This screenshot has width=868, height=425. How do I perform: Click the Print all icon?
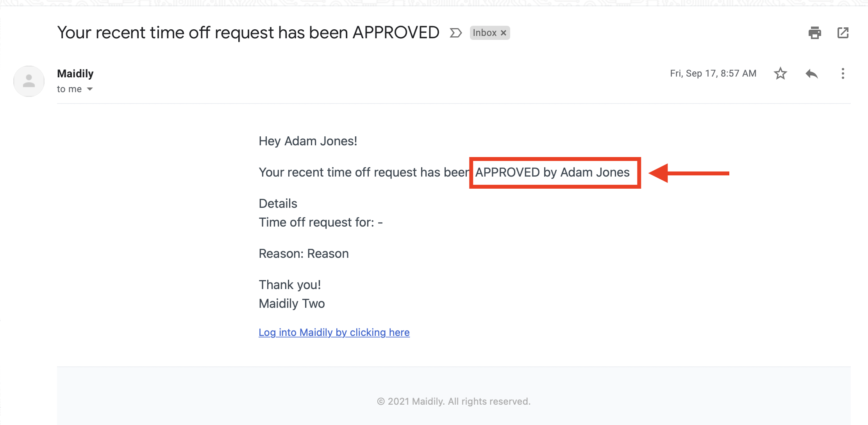(x=814, y=33)
